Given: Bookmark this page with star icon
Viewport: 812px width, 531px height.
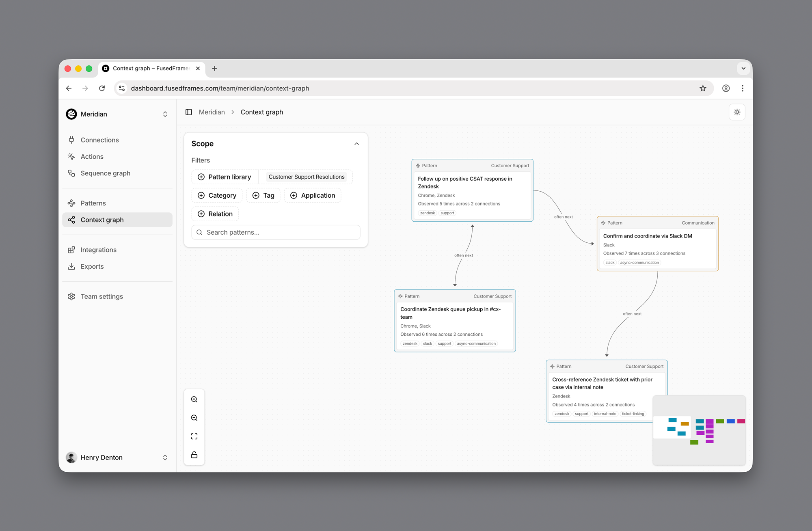Looking at the screenshot, I should pos(703,88).
